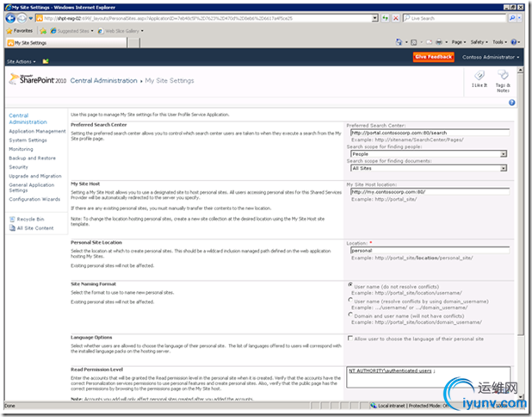Open Favorites star button
The width and height of the screenshot is (532, 417).
[20, 31]
